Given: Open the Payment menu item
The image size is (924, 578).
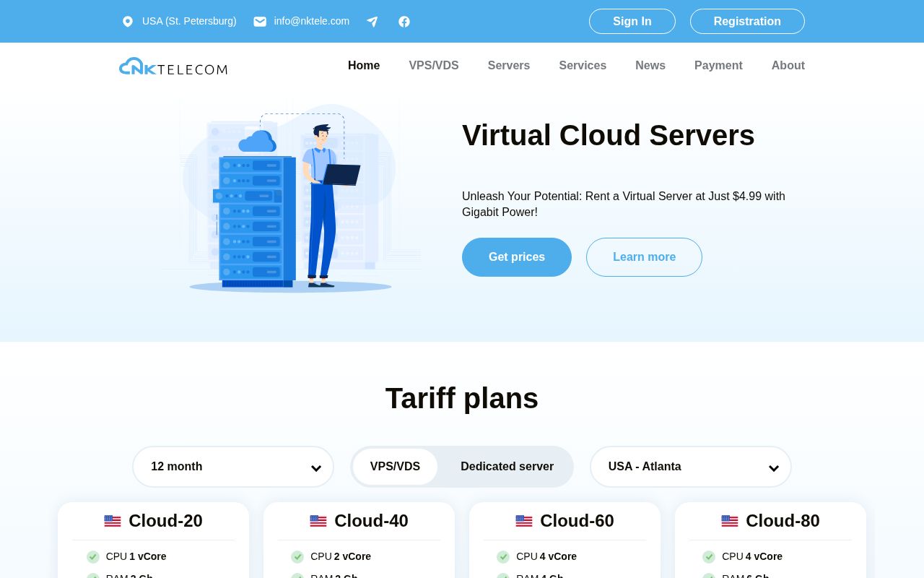Looking at the screenshot, I should (x=718, y=66).
